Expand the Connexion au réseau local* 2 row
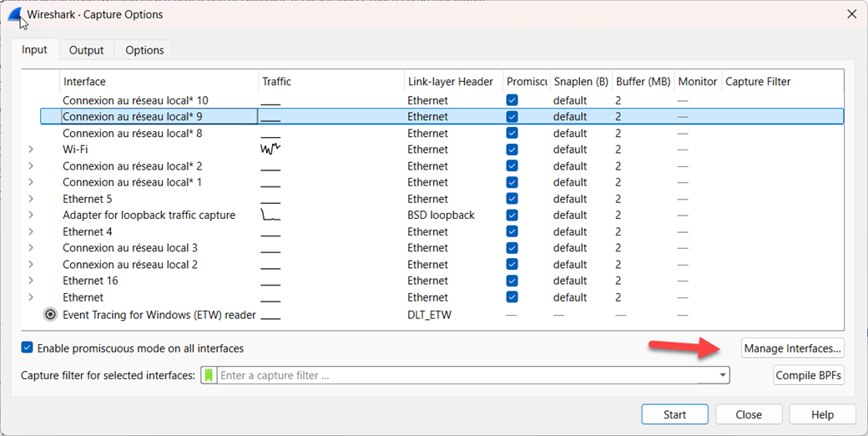 pos(31,165)
